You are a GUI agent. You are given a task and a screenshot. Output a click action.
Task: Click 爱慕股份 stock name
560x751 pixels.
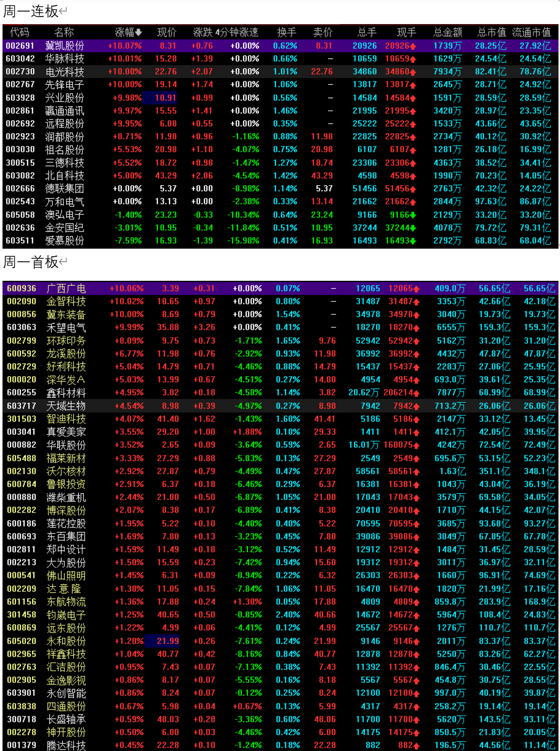(x=65, y=241)
